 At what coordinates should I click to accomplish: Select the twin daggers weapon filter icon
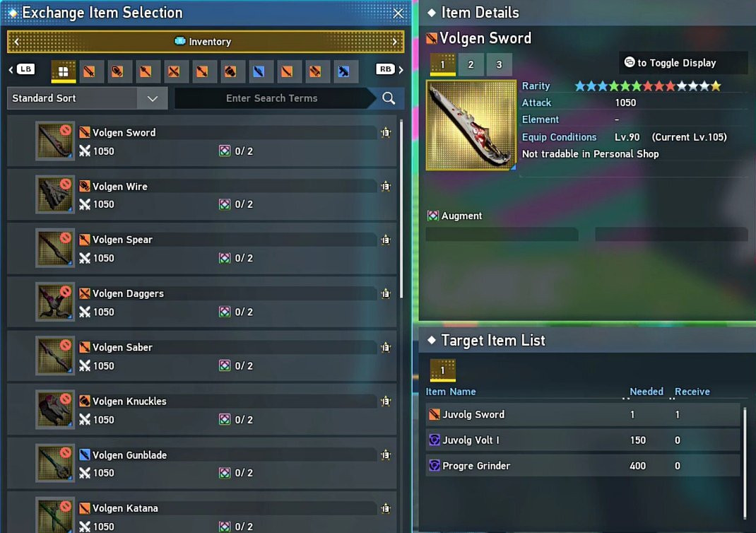(x=174, y=71)
